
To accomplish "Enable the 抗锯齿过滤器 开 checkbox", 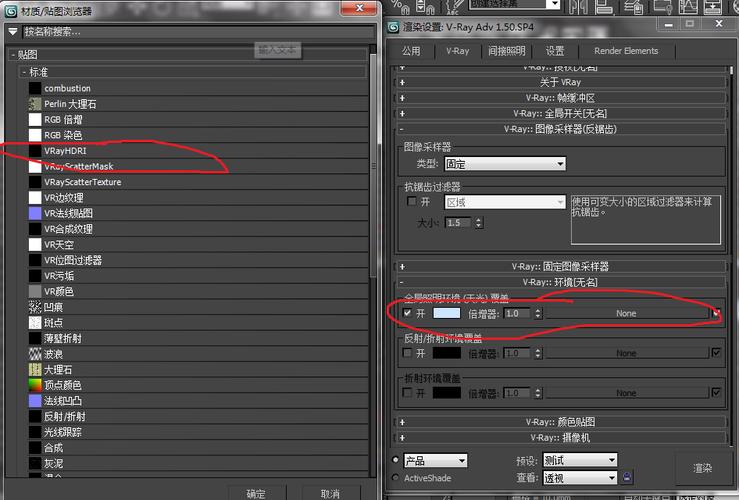I will pos(411,201).
